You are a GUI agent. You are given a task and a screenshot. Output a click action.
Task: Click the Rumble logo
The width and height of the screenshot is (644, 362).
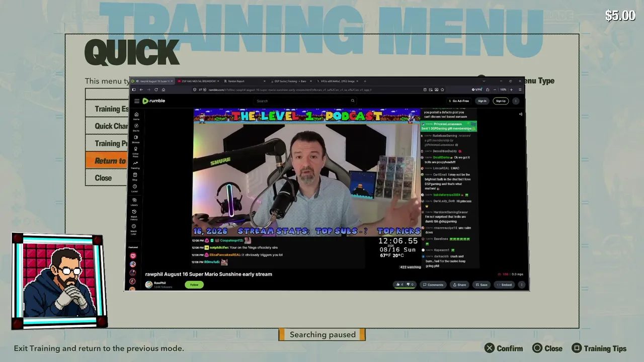[154, 101]
